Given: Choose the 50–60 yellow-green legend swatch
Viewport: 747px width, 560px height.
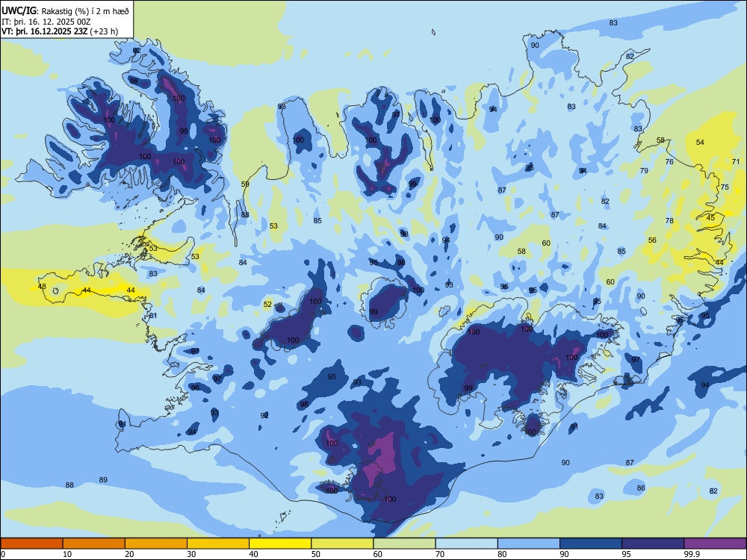Looking at the screenshot, I should pos(342,544).
